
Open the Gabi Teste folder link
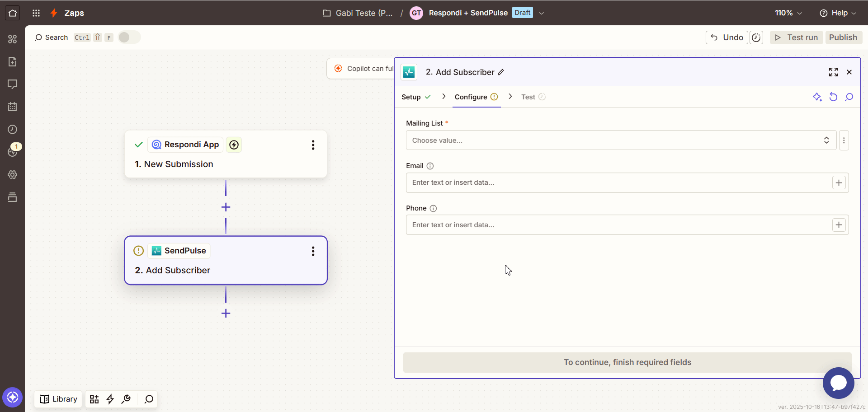click(358, 13)
